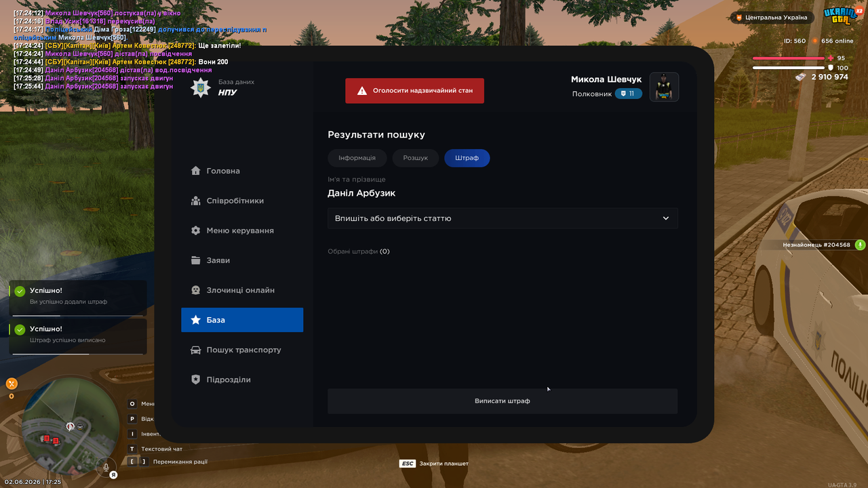The image size is (868, 488).
Task: Click the rank badge showing 11
Action: pyautogui.click(x=629, y=94)
